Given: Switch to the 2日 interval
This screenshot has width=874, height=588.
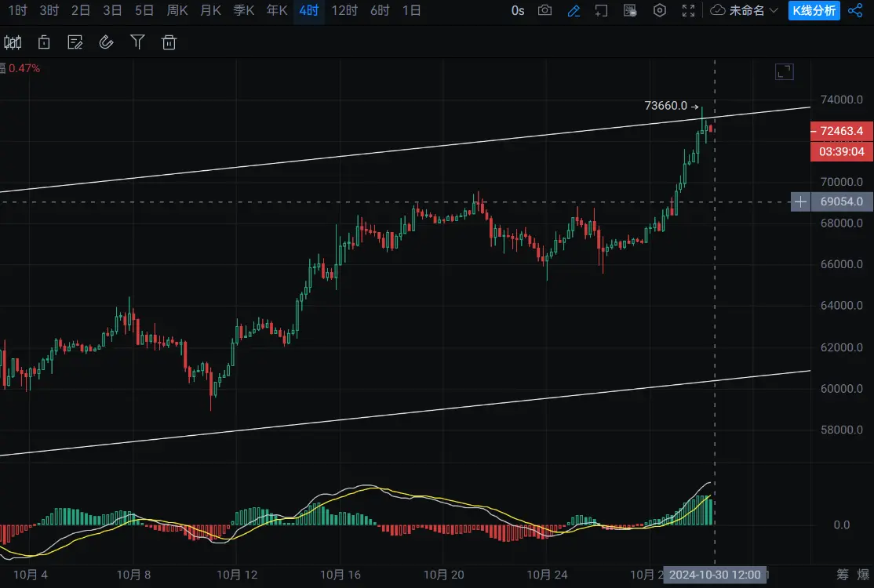Looking at the screenshot, I should pos(81,10).
